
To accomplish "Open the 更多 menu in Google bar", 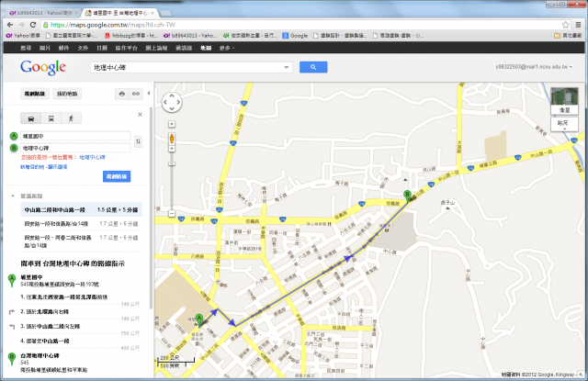I will click(x=227, y=48).
